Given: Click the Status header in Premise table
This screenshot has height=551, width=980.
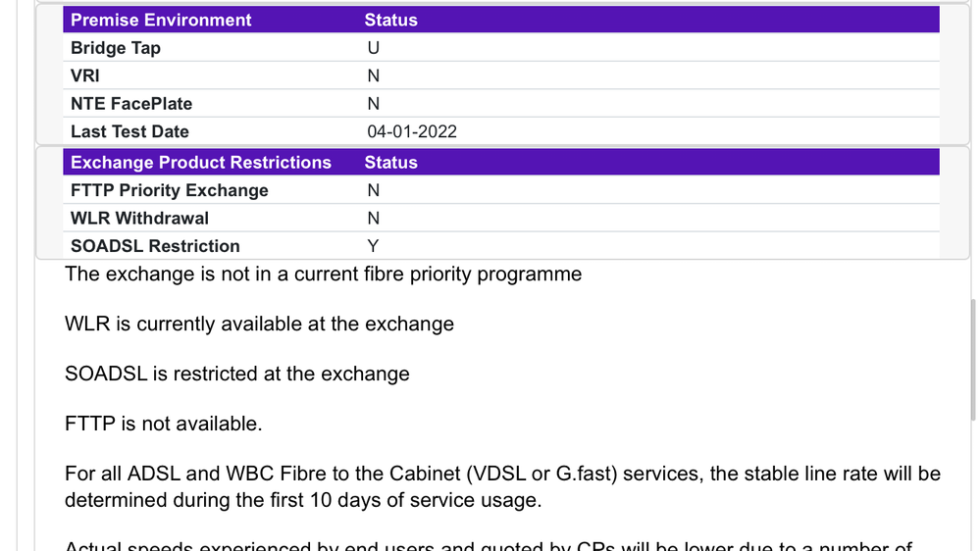Looking at the screenshot, I should pos(390,20).
